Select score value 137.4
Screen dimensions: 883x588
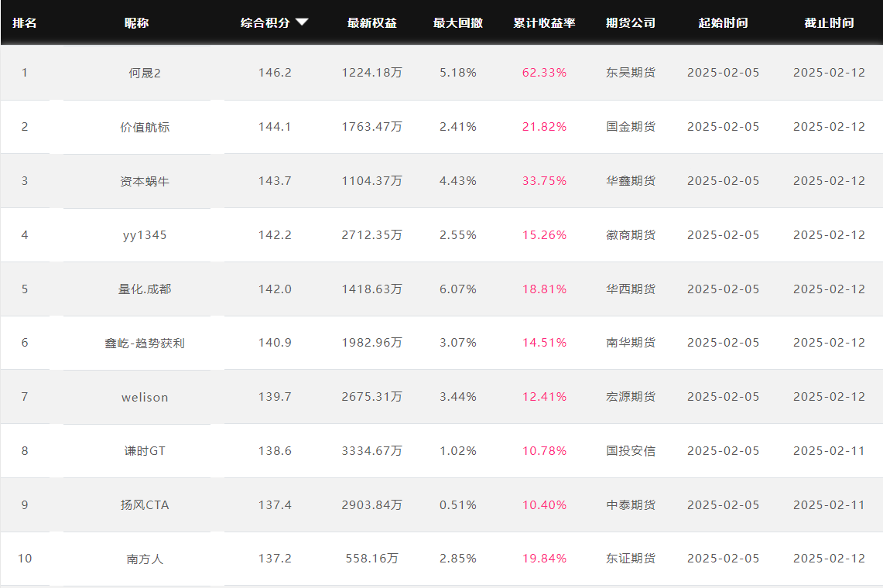(275, 504)
